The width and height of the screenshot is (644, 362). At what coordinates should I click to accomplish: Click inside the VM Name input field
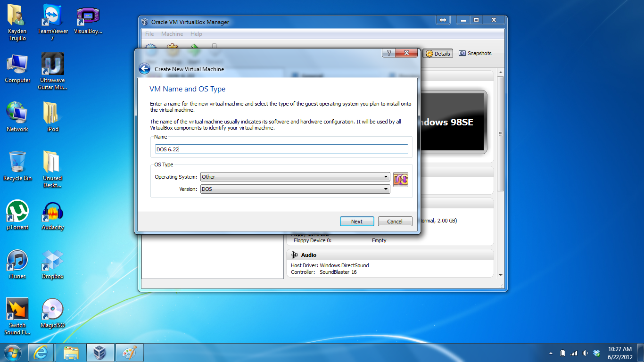pos(281,148)
